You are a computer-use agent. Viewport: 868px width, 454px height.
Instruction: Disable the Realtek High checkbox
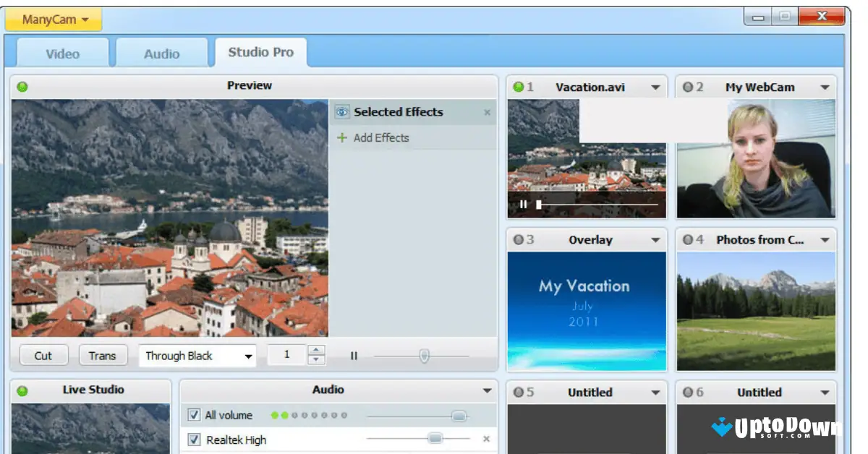tap(193, 439)
